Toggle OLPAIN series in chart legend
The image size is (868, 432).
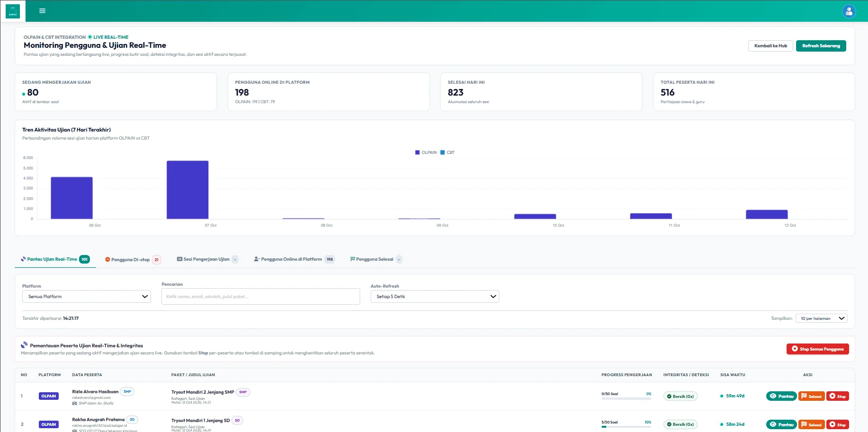(426, 152)
